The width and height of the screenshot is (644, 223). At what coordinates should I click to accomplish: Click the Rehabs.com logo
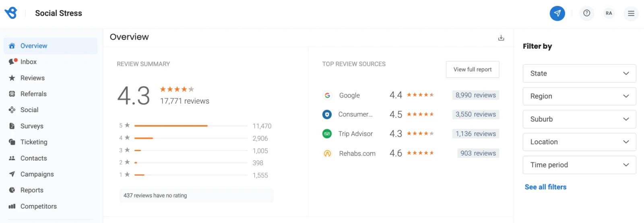[x=327, y=153]
